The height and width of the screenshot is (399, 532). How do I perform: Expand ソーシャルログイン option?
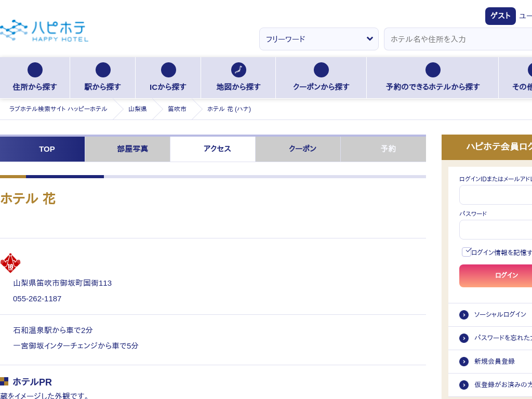(464, 315)
